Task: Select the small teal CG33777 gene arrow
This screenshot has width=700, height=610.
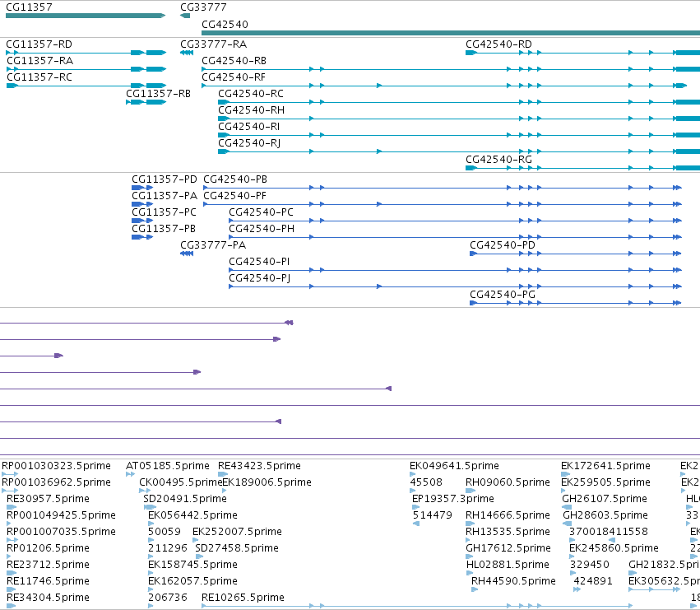Action: (185, 16)
